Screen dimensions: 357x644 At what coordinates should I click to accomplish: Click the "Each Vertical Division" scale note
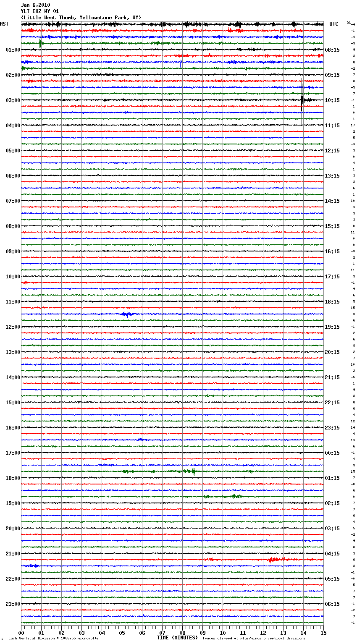[53, 639]
